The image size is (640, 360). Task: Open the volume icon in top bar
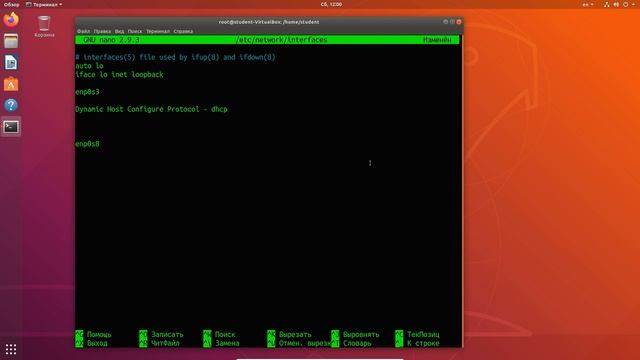click(616, 4)
